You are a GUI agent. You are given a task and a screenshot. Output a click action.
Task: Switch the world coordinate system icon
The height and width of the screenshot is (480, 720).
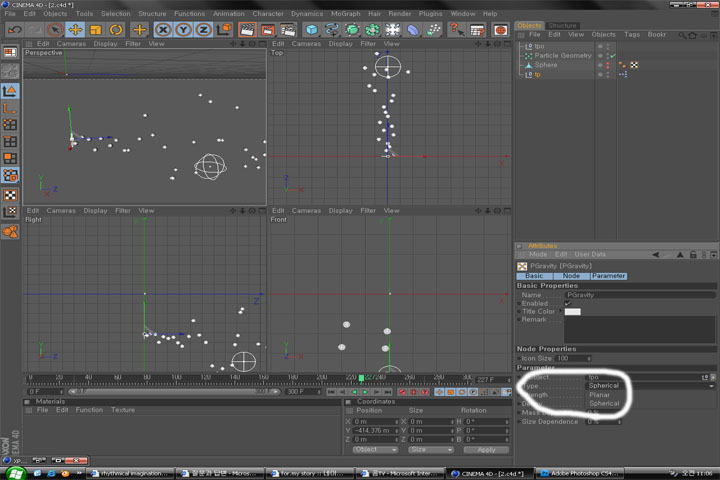pos(224,30)
